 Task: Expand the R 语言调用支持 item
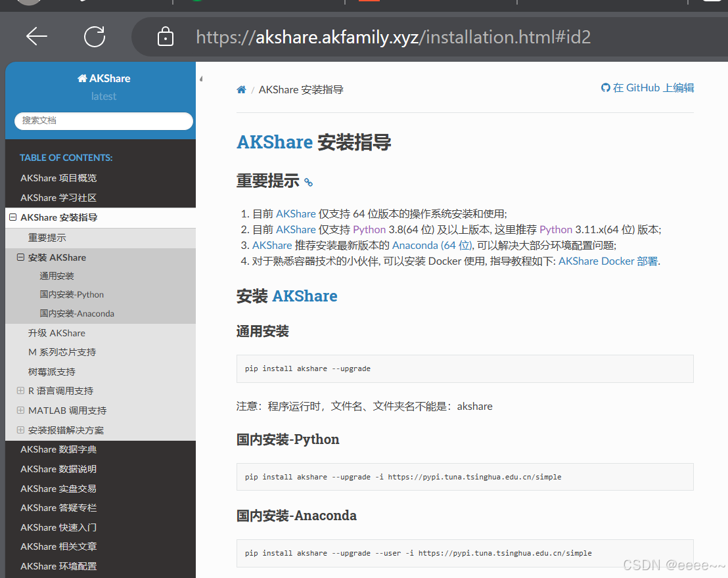click(20, 391)
